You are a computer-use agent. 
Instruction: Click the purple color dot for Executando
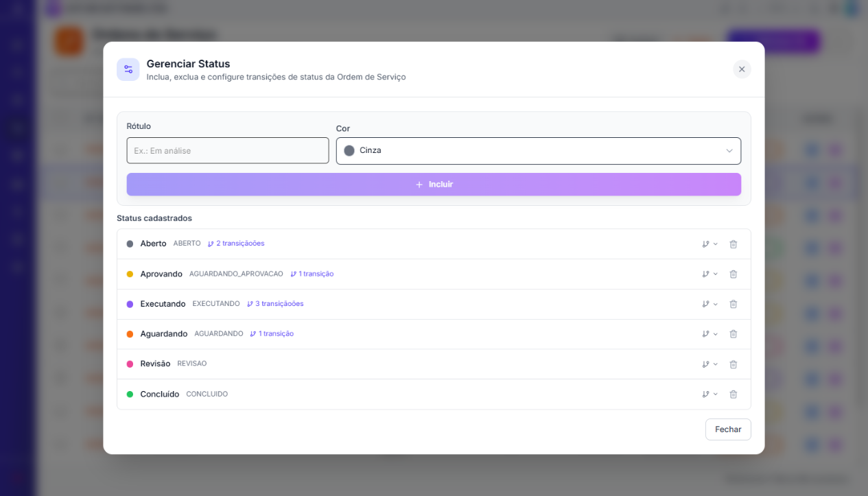click(130, 304)
